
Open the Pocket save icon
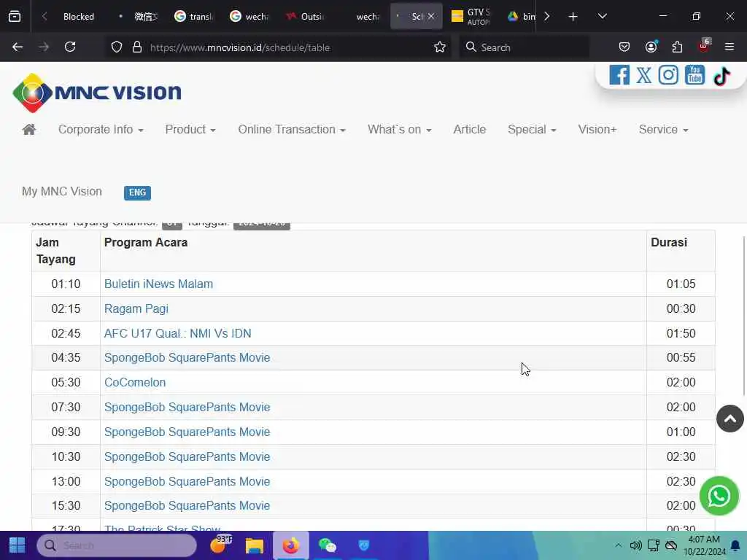click(x=624, y=47)
